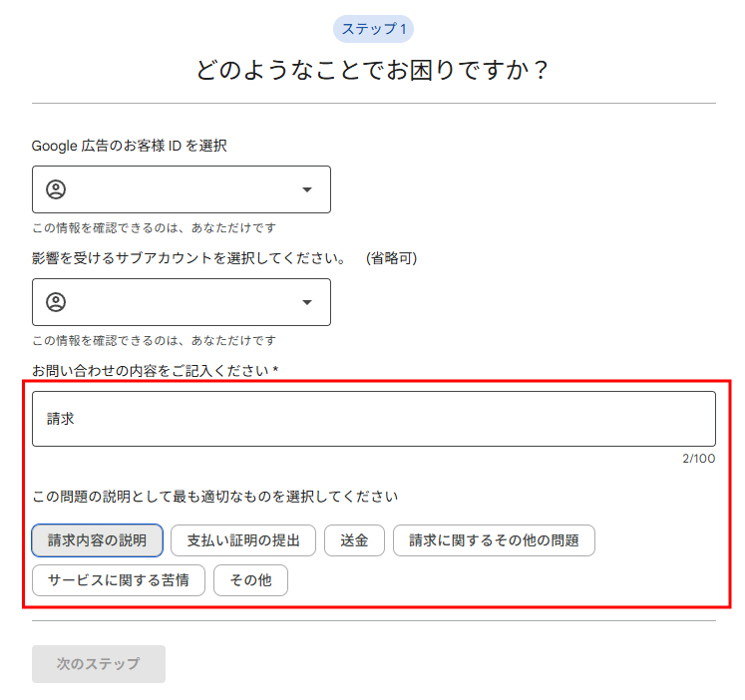The width and height of the screenshot is (745, 700).
Task: Select the サービスに関する苦情 chip
Action: tap(119, 579)
